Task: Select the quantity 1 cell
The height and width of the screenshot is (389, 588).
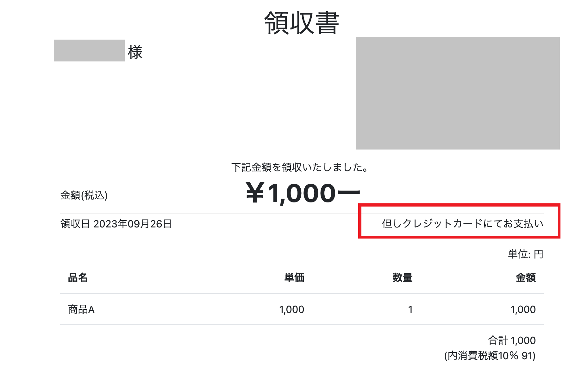Action: [x=410, y=309]
